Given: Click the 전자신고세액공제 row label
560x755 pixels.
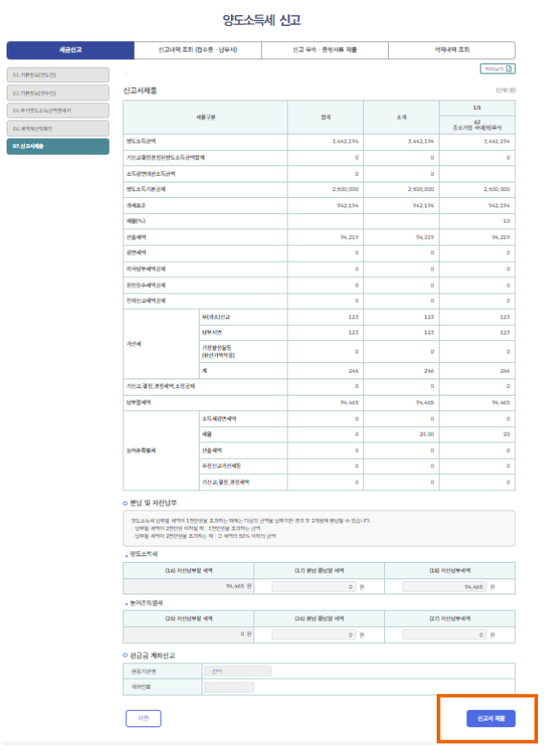Looking at the screenshot, I should click(x=146, y=301).
